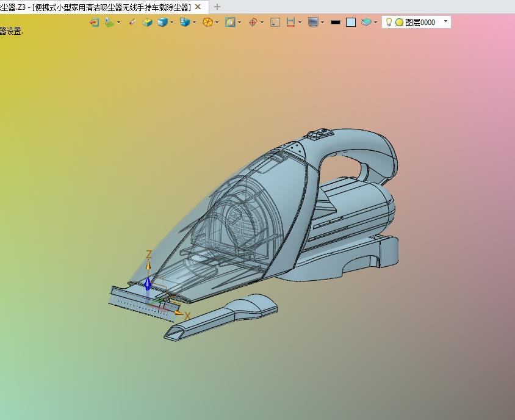Add a new tab with plus button

(217, 7)
